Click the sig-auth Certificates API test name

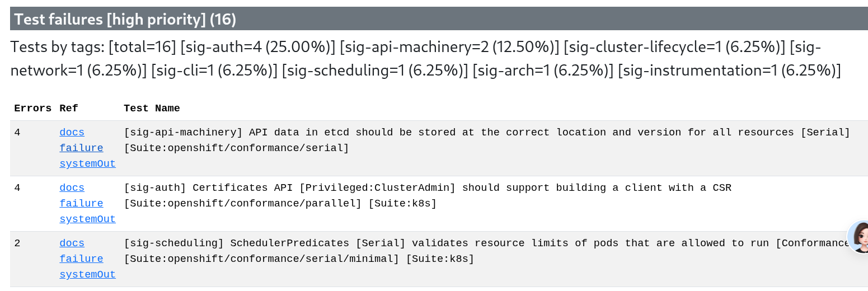(427, 188)
